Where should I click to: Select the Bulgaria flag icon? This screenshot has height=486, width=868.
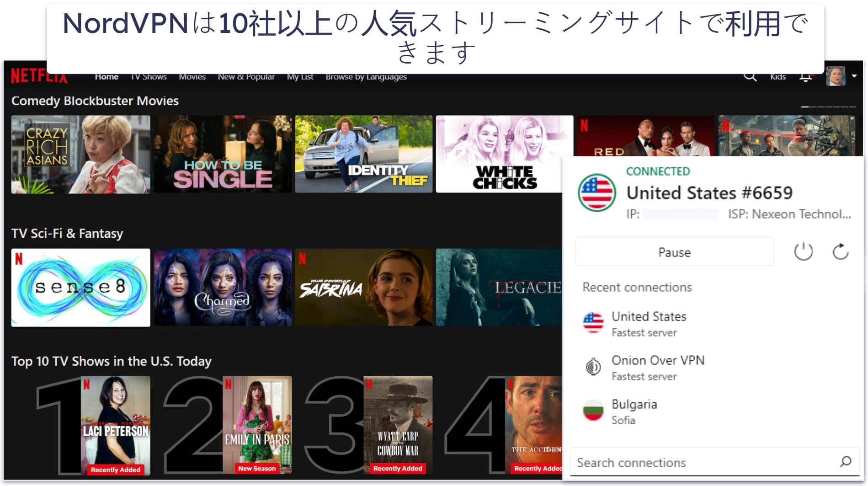(x=593, y=411)
